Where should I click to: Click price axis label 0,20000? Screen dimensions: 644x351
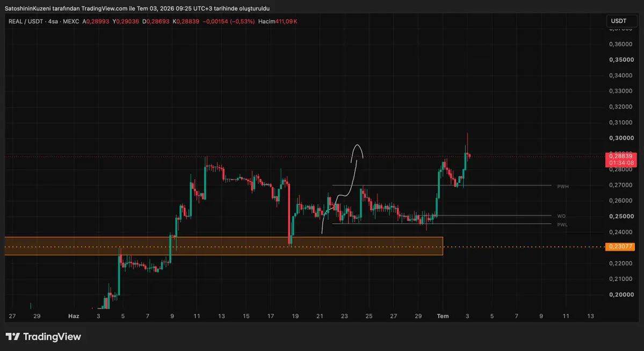coord(621,294)
